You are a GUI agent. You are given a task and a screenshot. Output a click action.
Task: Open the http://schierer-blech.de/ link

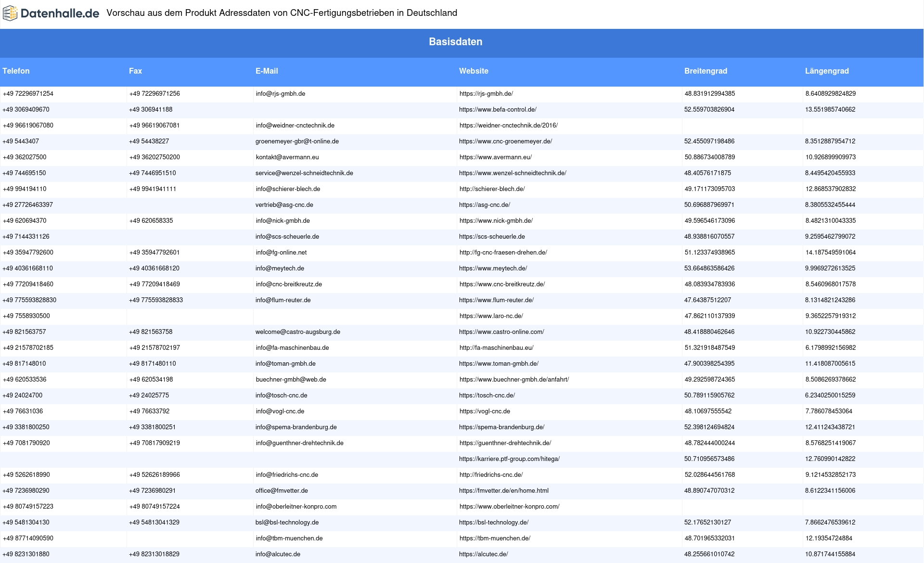(x=492, y=189)
